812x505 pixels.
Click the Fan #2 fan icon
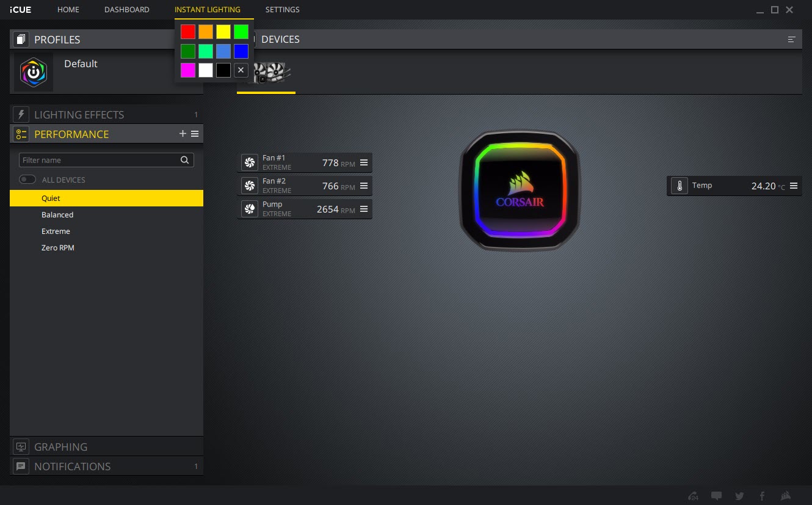249,186
